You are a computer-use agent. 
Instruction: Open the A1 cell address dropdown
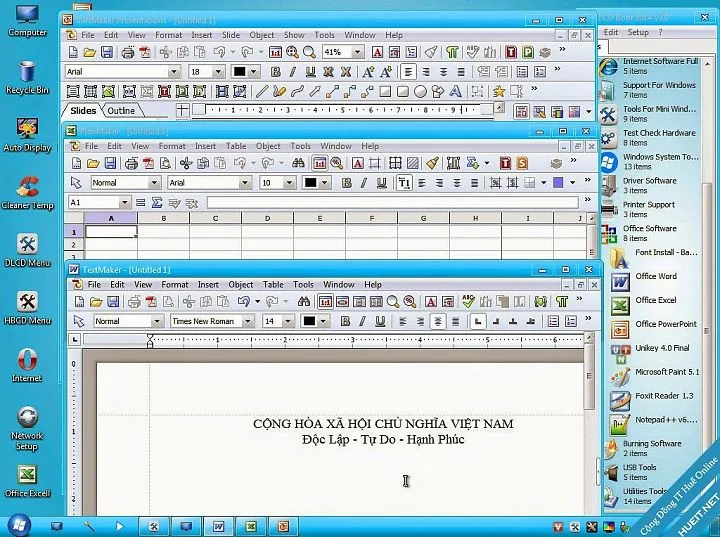tap(124, 203)
